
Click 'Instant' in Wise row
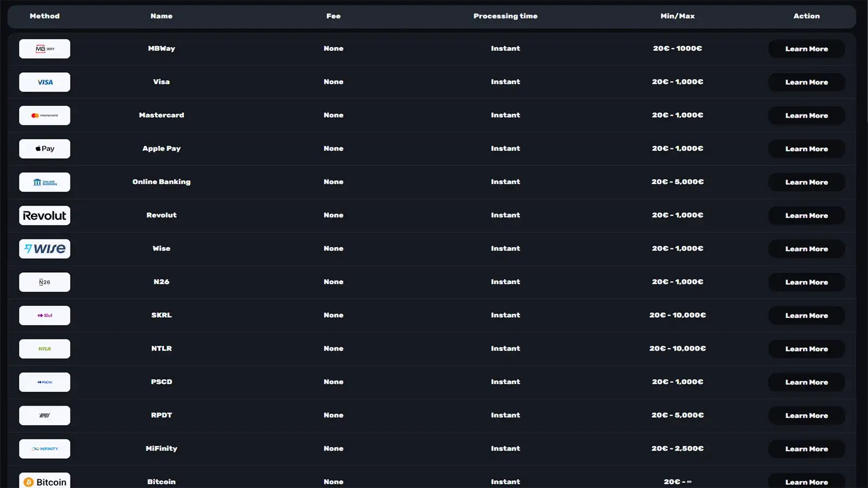click(506, 248)
